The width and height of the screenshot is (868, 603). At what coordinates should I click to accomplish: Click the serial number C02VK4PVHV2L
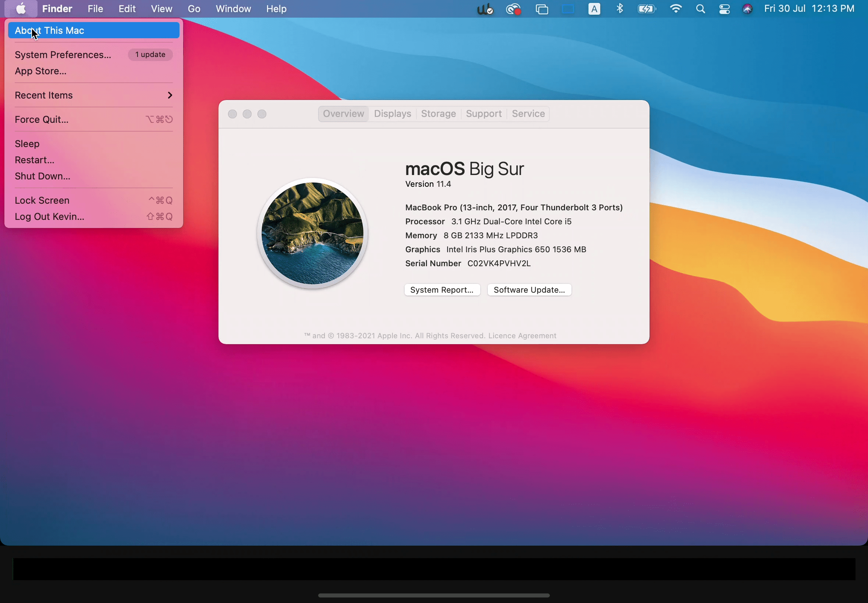[x=499, y=263]
